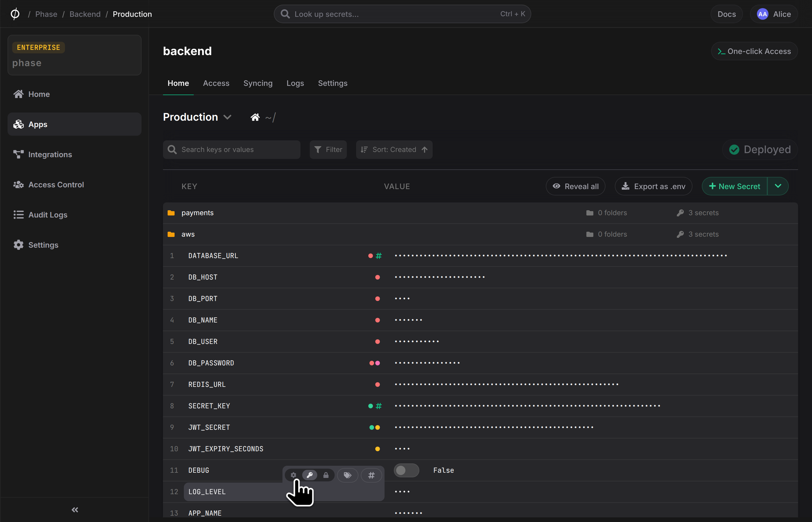This screenshot has width=812, height=522.
Task: Click the DB_PASSWORD masked value
Action: (x=427, y=363)
